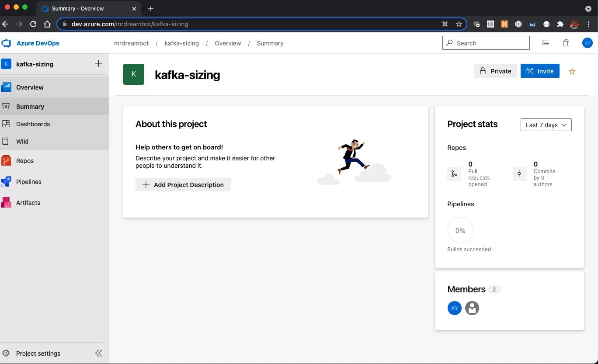Click the Private visibility button
This screenshot has width=598, height=364.
point(495,71)
